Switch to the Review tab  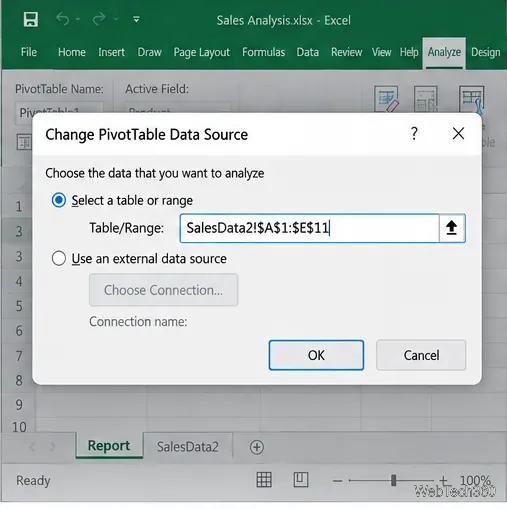point(346,52)
